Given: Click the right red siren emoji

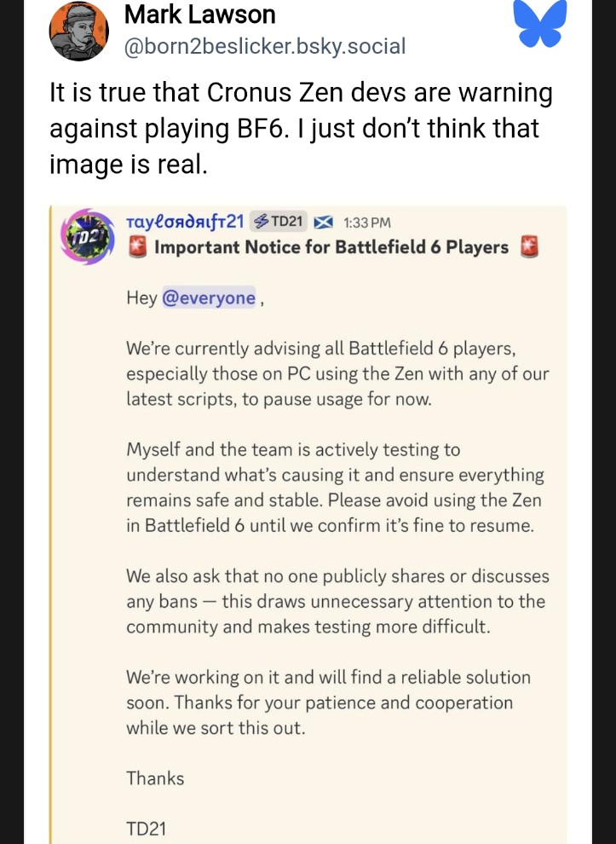Looking at the screenshot, I should 530,248.
